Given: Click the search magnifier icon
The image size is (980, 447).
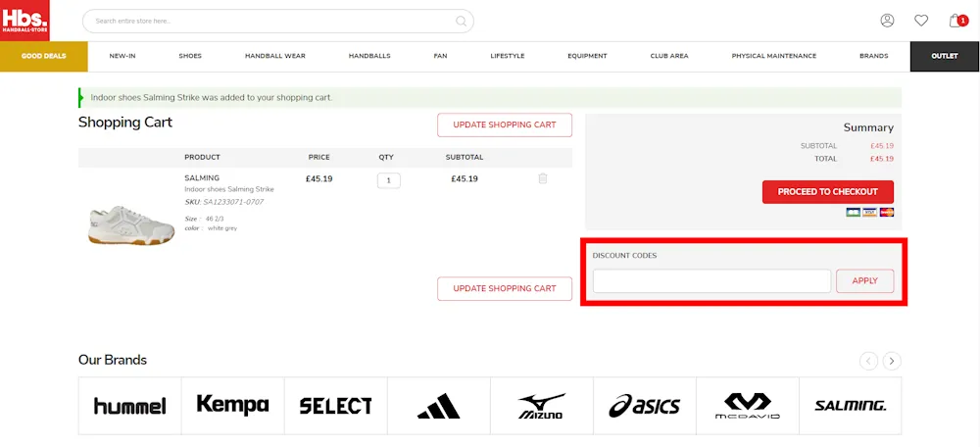Looking at the screenshot, I should [x=461, y=22].
